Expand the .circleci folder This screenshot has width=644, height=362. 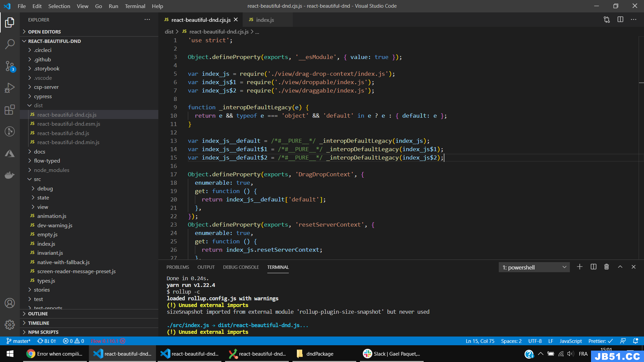[x=89, y=50]
